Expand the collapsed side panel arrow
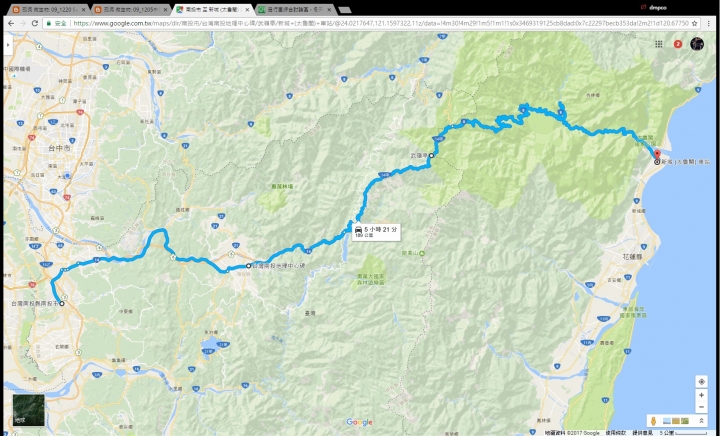The image size is (720, 436). click(8, 45)
